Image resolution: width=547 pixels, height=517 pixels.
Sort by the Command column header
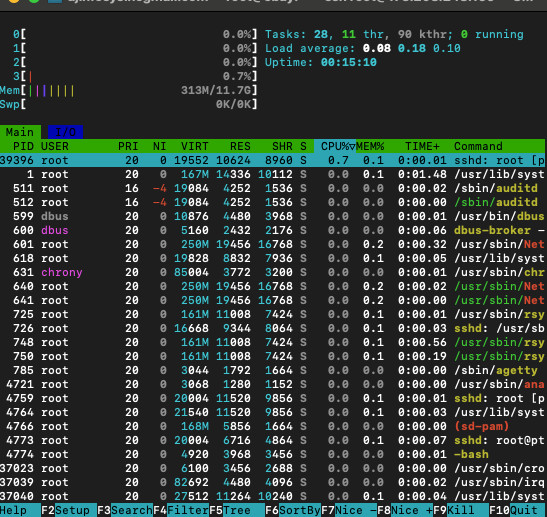point(478,146)
